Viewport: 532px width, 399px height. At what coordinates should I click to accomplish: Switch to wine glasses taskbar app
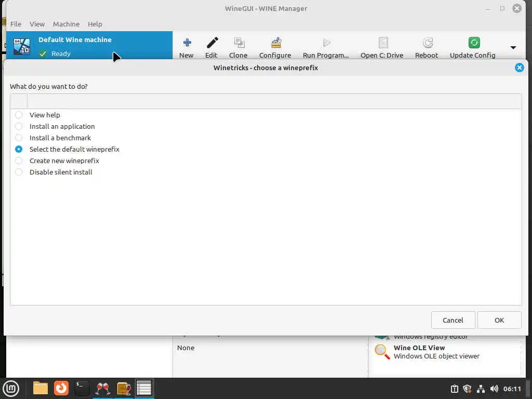point(103,389)
